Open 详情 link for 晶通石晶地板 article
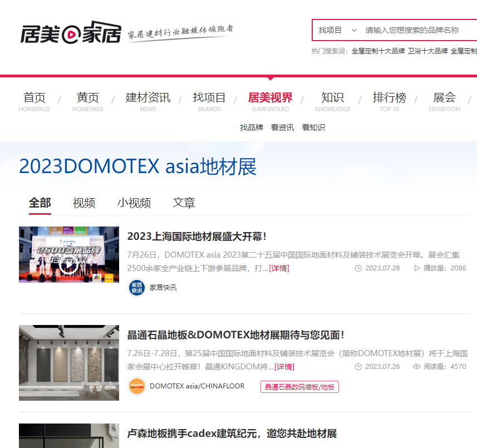 coord(284,367)
